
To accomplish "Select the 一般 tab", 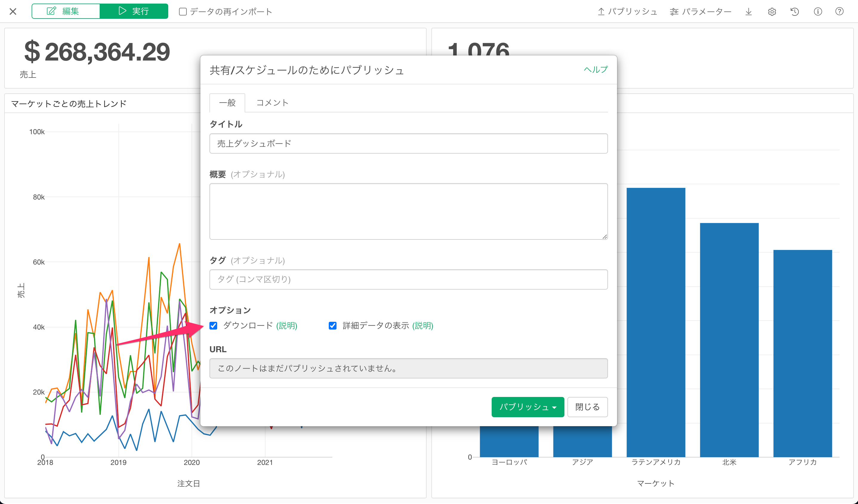I will [227, 103].
